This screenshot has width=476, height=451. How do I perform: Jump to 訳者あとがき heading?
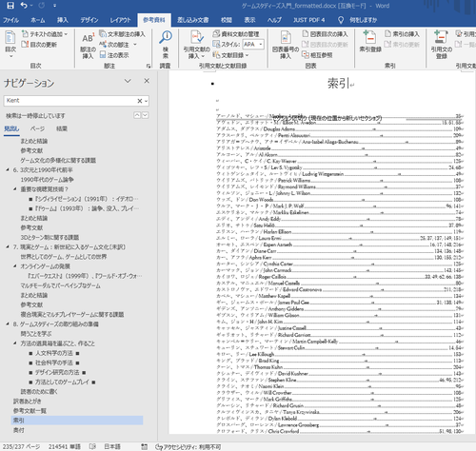[x=27, y=402]
